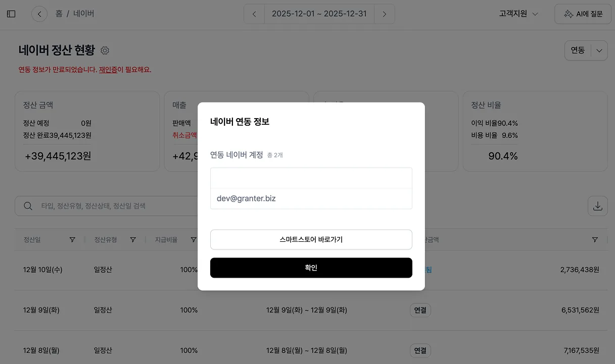Open the 2025-12-01 ~ 2025-12-31 date picker
Image resolution: width=615 pixels, height=364 pixels.
[319, 14]
